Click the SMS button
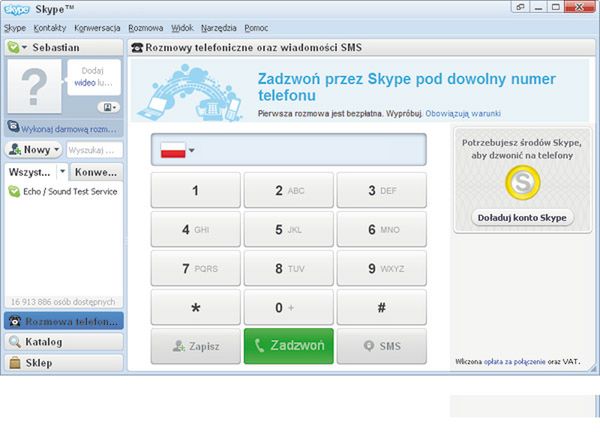Viewport: 600px width, 440px height. (x=382, y=346)
